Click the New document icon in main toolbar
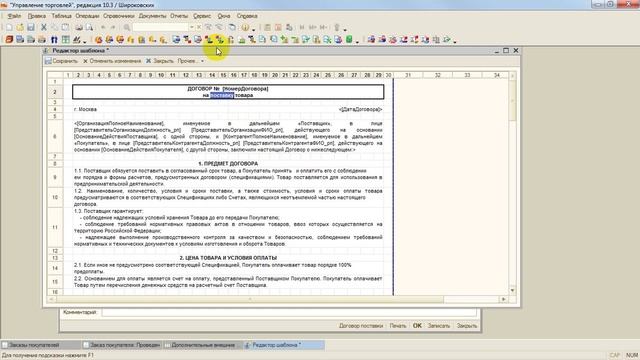 pyautogui.click(x=9, y=27)
